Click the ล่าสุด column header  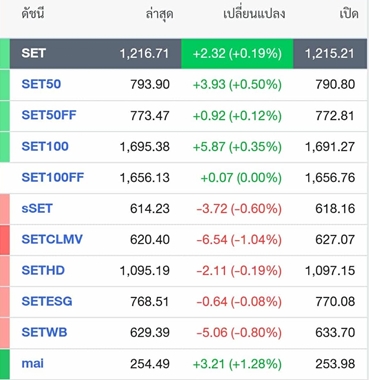(x=159, y=14)
